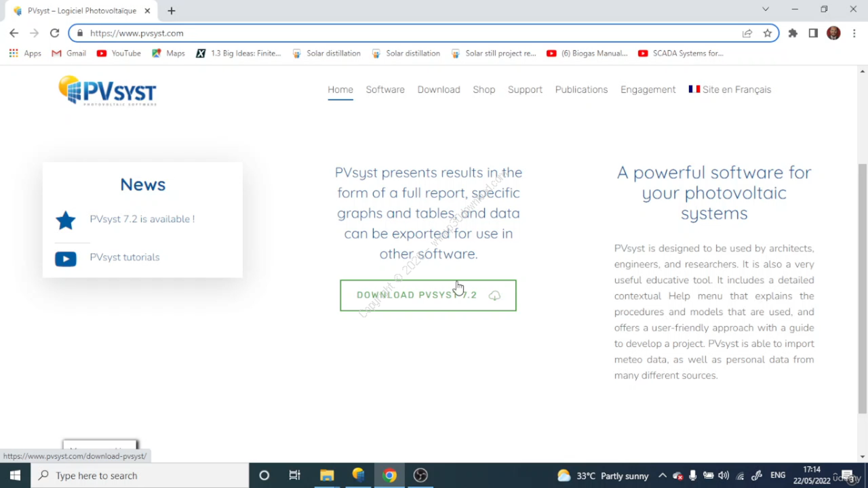Share this page using the address bar icon

click(747, 33)
